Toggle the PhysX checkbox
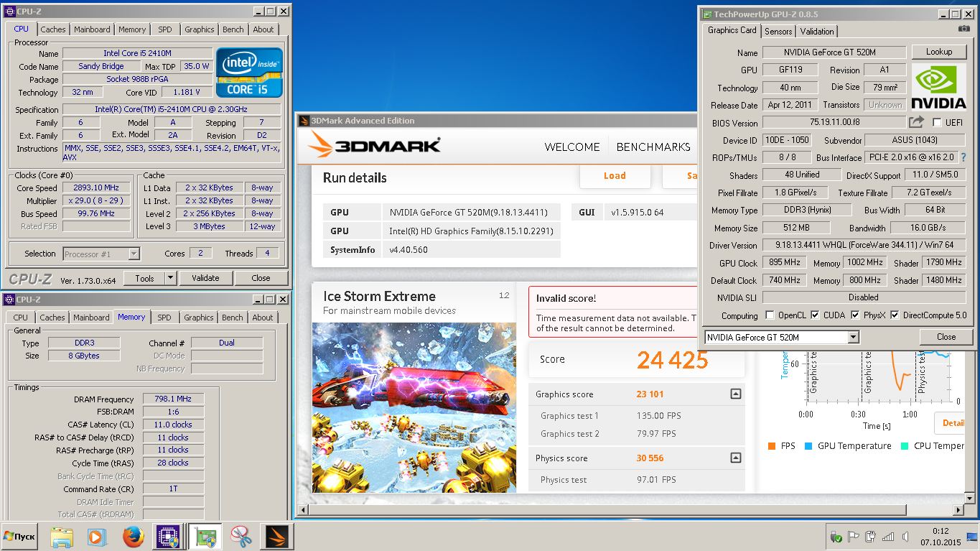Screen dimensions: 980x551 (x=854, y=315)
